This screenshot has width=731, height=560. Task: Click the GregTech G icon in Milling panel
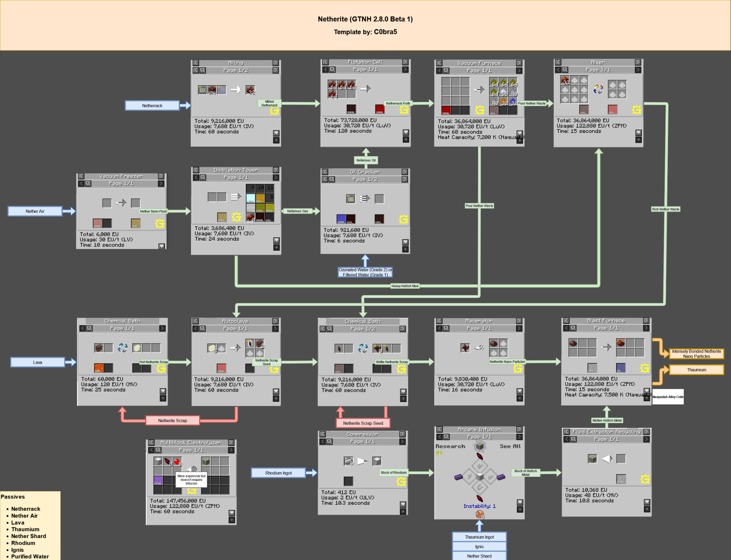pos(274,111)
